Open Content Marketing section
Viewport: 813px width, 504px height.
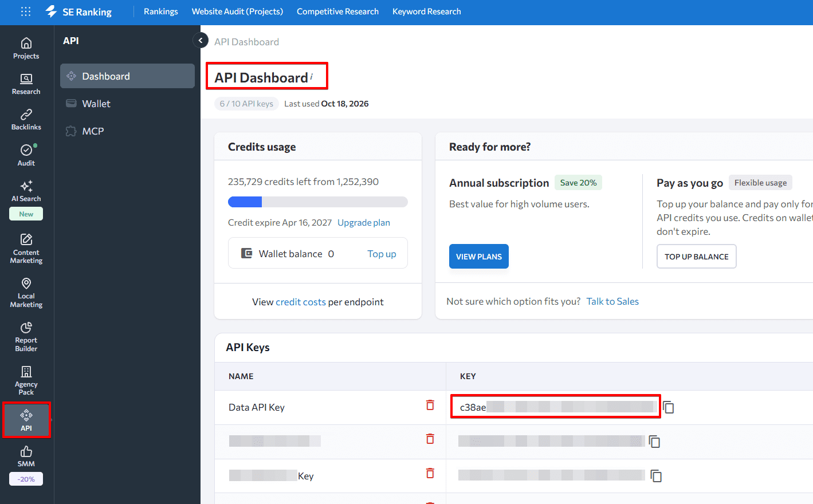tap(26, 249)
